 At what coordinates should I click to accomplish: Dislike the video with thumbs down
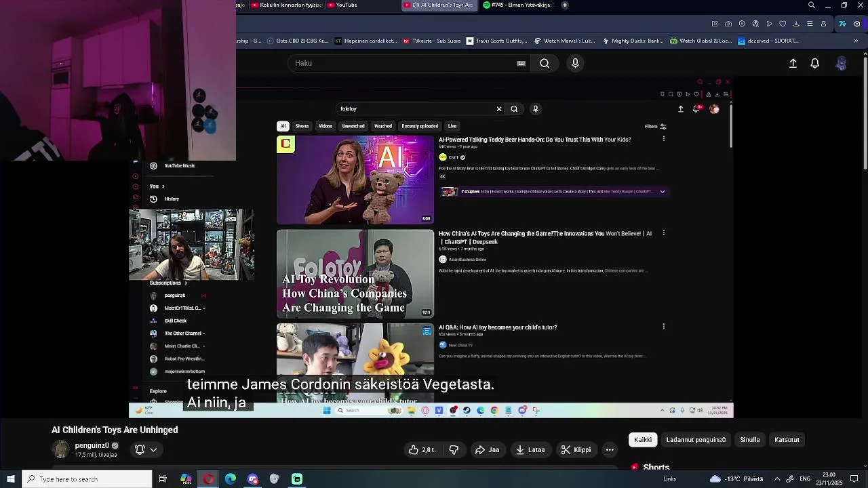point(454,449)
